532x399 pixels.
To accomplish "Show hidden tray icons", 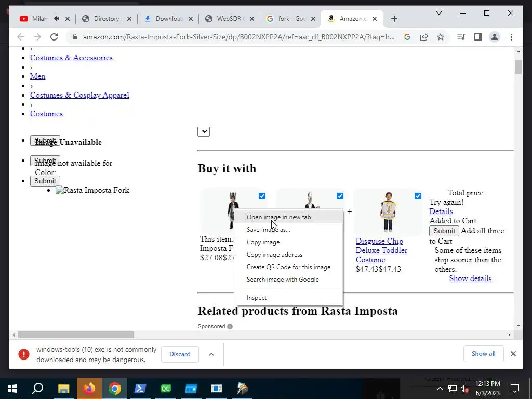I will [440, 389].
